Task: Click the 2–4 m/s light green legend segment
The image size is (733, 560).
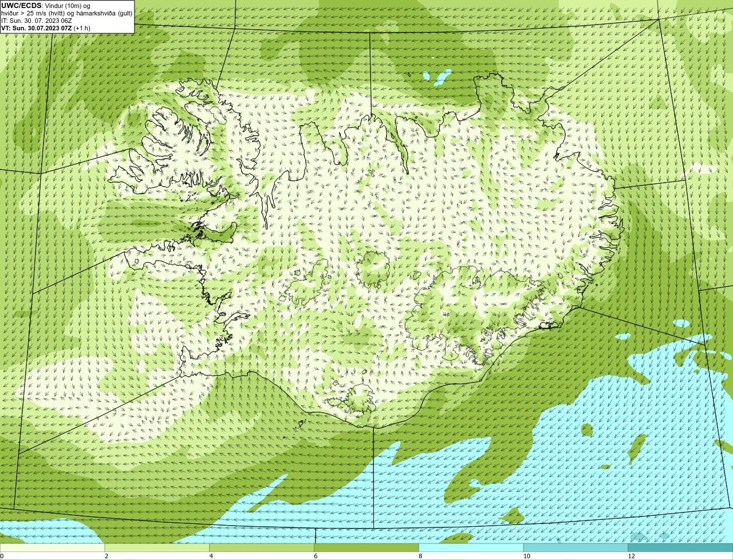Action: tap(157, 547)
